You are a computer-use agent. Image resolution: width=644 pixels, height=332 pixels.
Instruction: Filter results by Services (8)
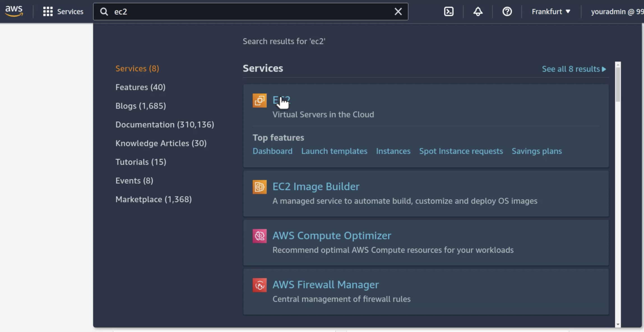pyautogui.click(x=137, y=68)
